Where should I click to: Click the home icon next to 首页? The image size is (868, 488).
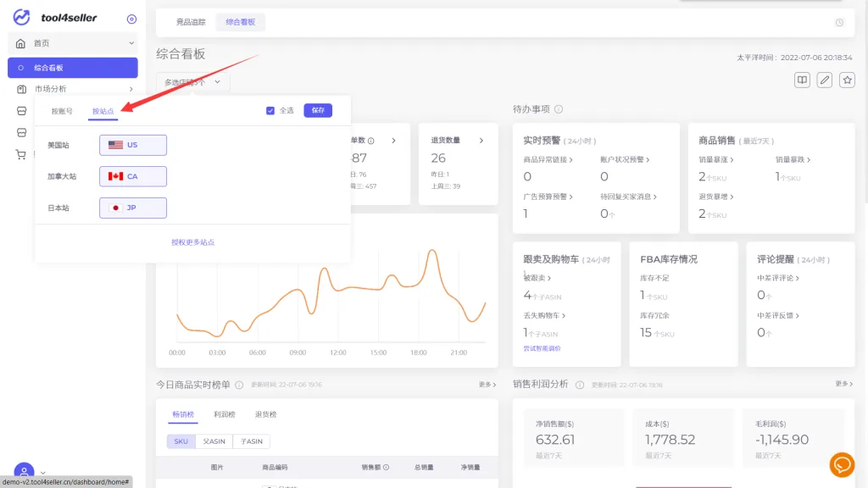(x=20, y=43)
